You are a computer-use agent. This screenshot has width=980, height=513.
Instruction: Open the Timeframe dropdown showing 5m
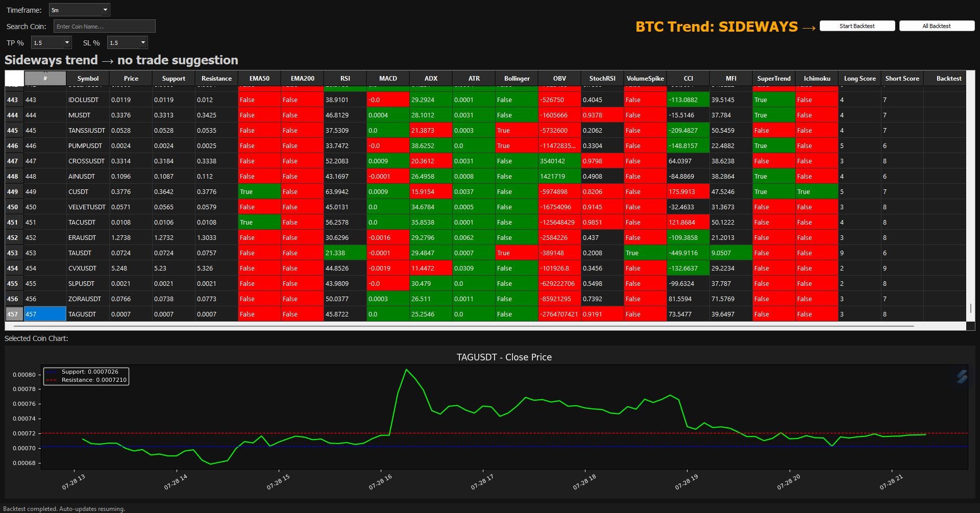[x=79, y=9]
